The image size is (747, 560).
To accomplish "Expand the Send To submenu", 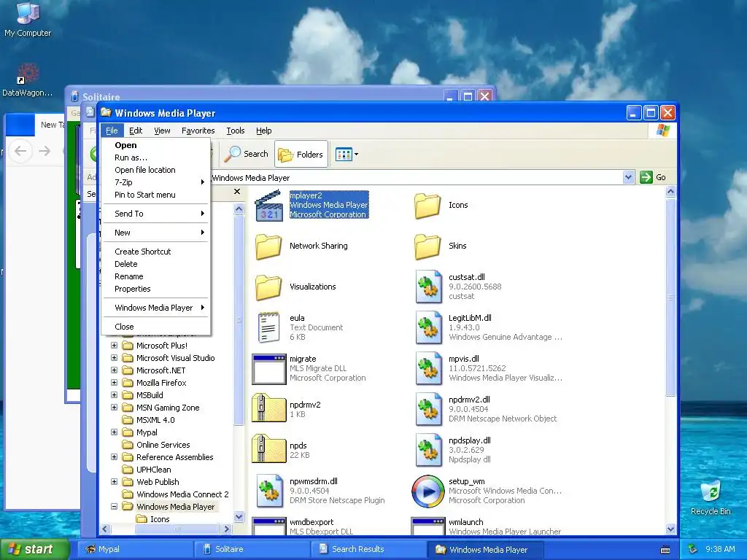I will 156,214.
